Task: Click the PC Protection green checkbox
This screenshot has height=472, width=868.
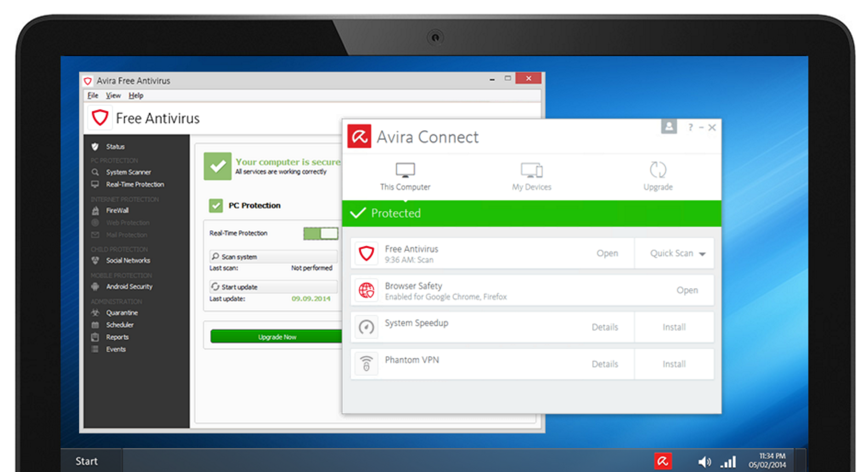Action: click(x=216, y=205)
